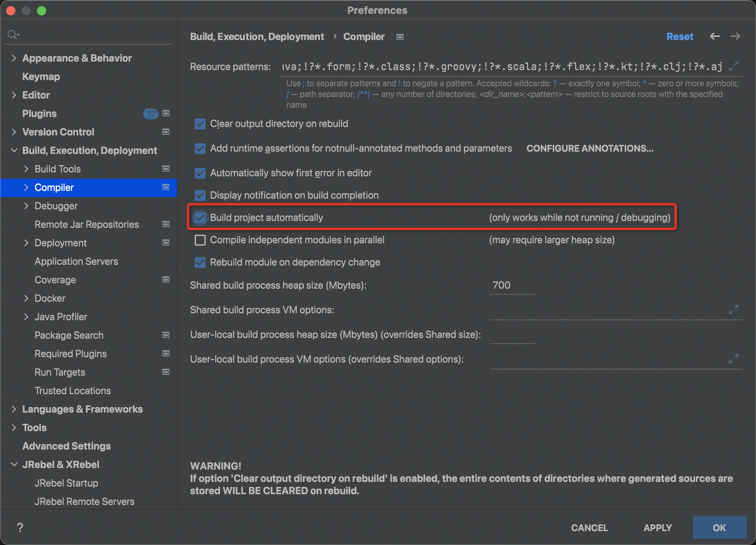The image size is (756, 545).
Task: Click project icon next to Package Search
Action: click(166, 335)
